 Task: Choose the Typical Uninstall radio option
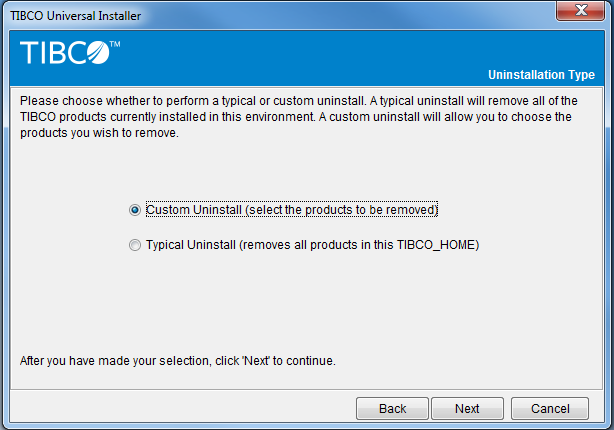[135, 245]
